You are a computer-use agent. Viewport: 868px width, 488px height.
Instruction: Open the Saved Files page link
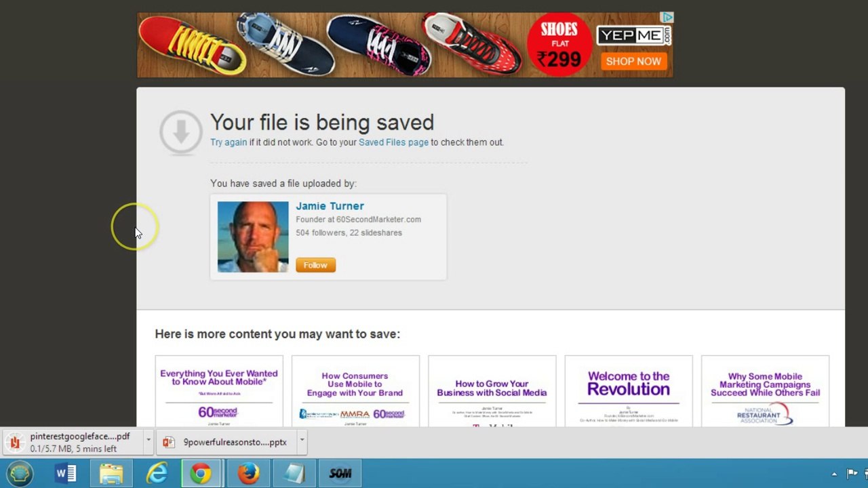(393, 142)
